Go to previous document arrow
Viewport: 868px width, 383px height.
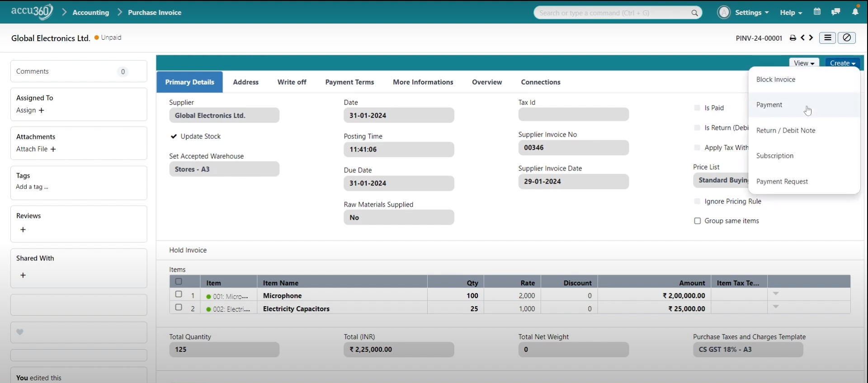pyautogui.click(x=803, y=38)
